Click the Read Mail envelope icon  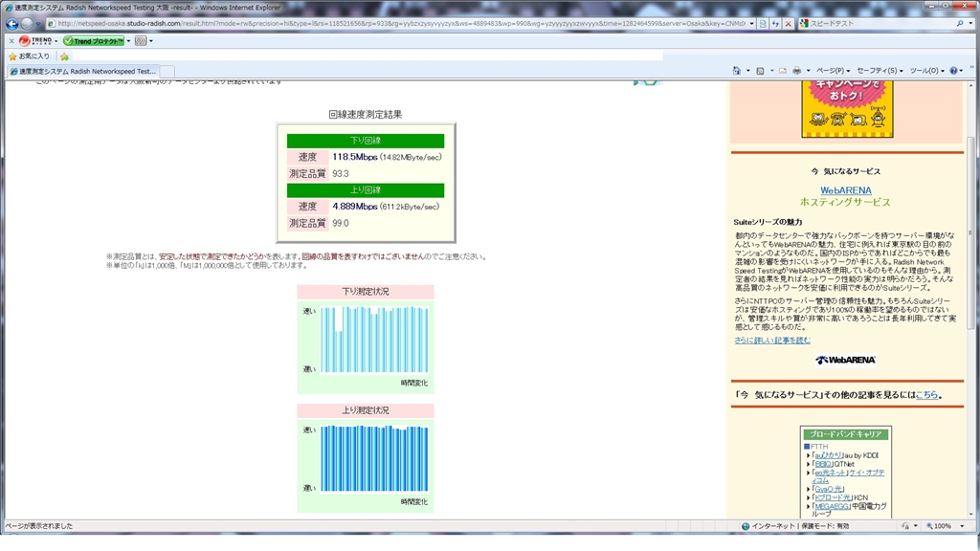pos(782,71)
